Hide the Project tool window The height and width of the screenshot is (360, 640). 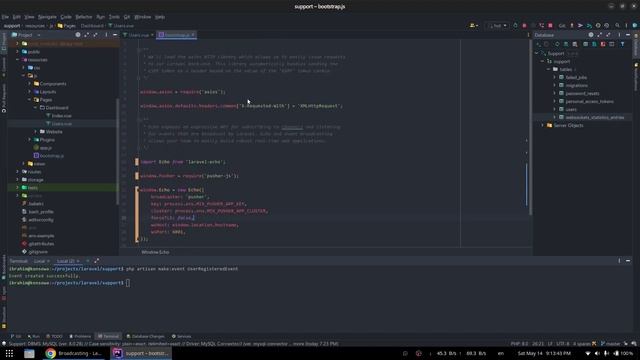point(115,35)
